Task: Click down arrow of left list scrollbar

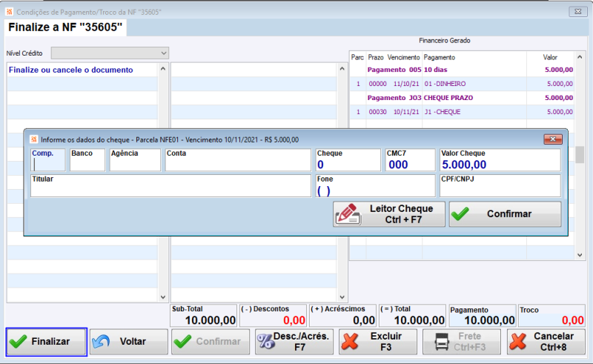Action: (163, 297)
